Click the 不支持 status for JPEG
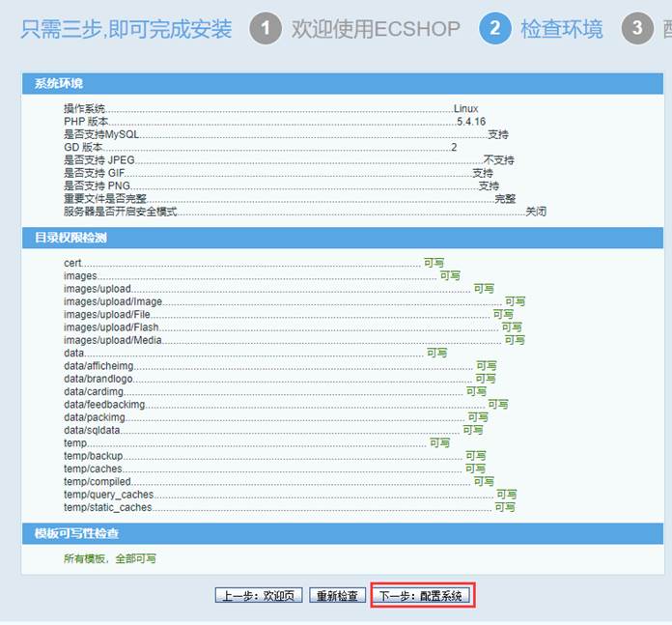 click(498, 160)
